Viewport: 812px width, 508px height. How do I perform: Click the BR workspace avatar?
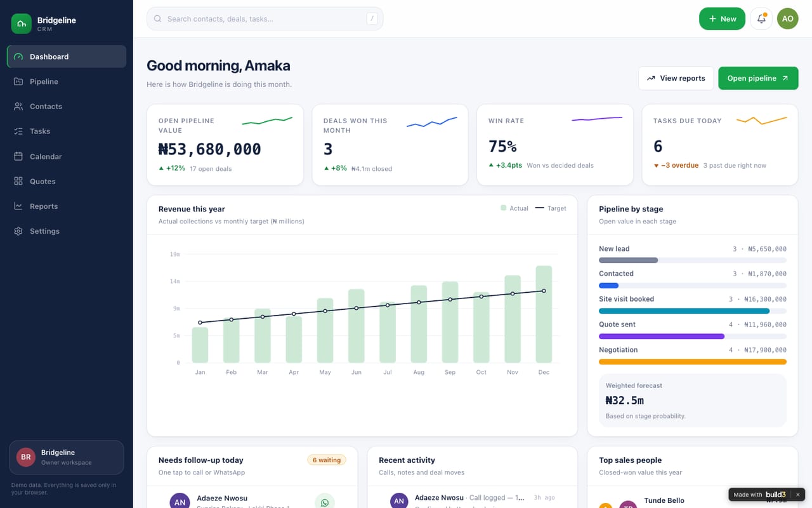pos(26,457)
